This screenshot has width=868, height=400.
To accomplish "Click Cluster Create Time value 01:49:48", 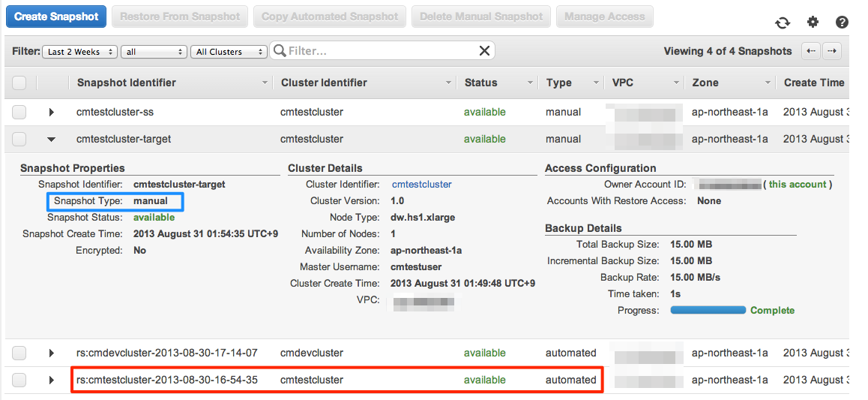I will (462, 283).
